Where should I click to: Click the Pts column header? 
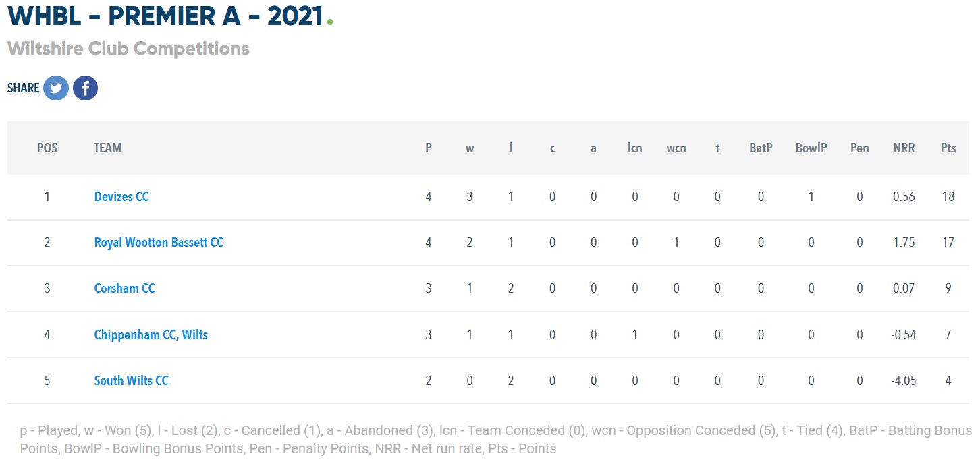(x=948, y=148)
